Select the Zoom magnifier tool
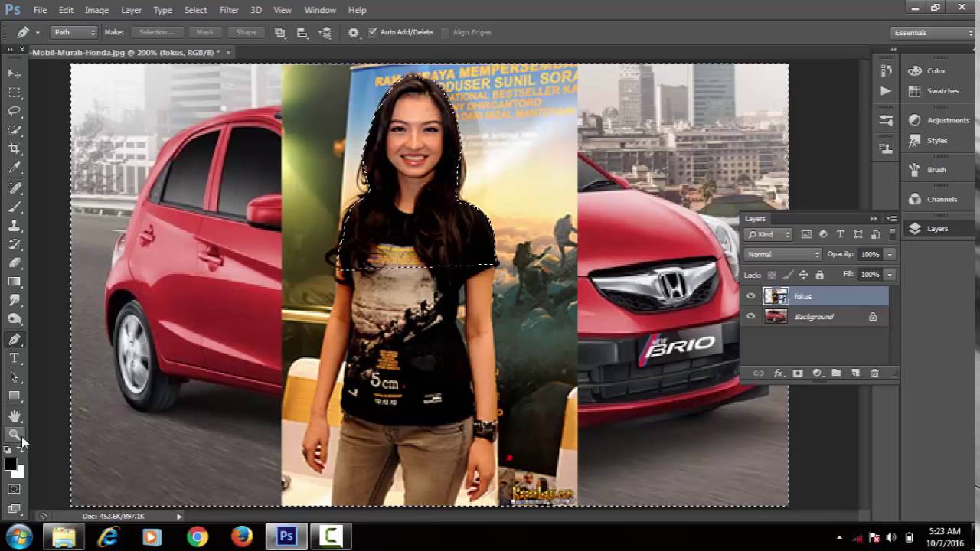 tap(15, 435)
